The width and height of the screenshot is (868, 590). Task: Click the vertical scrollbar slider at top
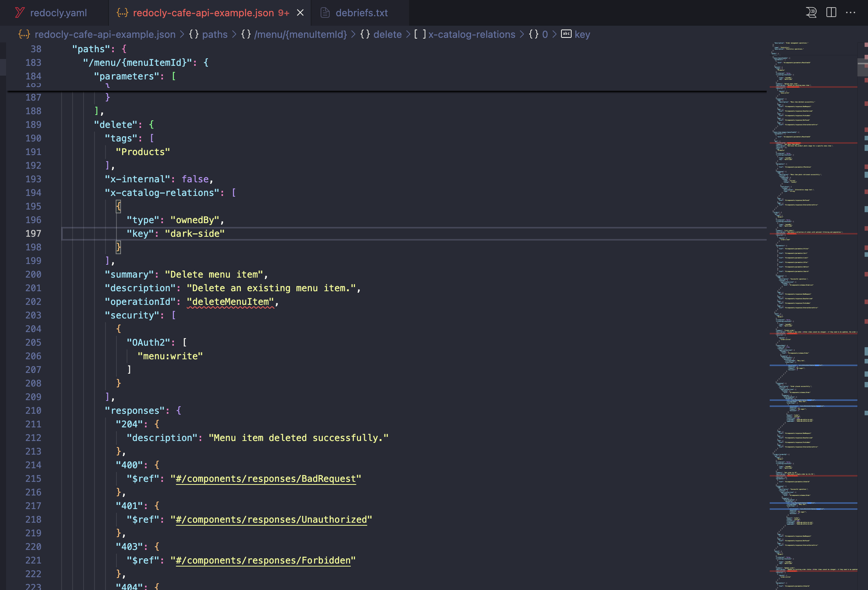pos(862,67)
